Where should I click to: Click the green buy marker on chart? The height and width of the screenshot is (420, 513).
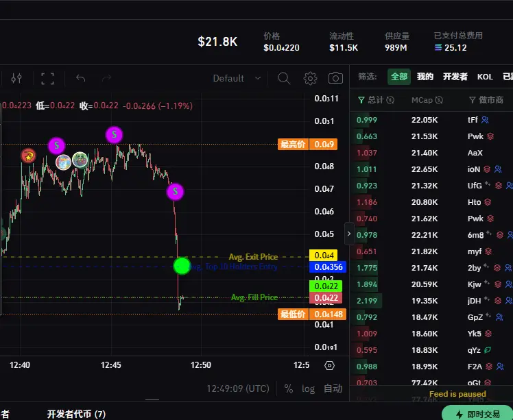pos(182,266)
